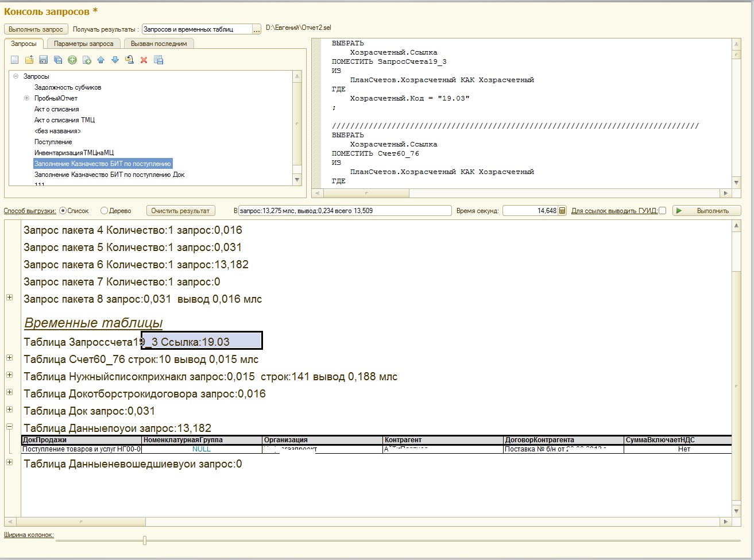Move selected query up with blue arrow
The image size is (754, 560).
pos(101,60)
